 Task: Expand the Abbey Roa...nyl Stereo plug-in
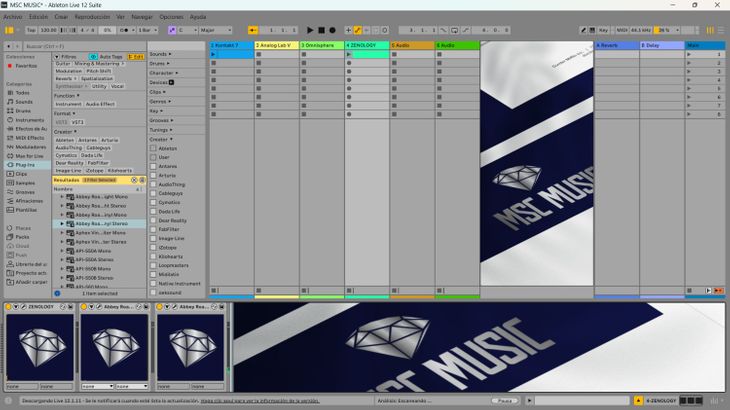click(x=62, y=224)
